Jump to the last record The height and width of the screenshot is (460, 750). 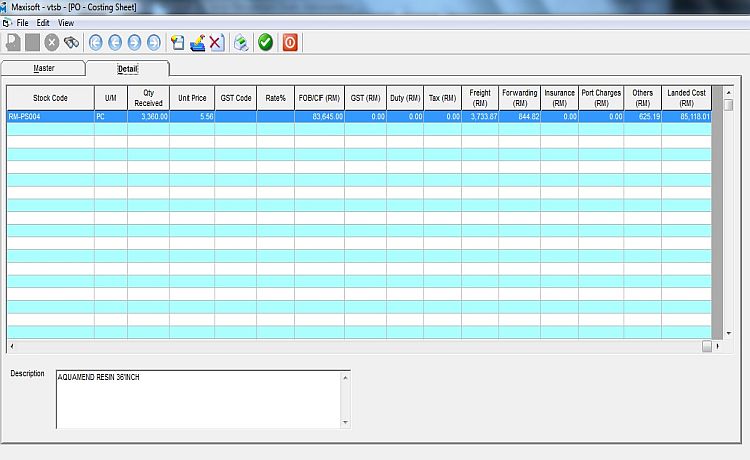[153, 42]
